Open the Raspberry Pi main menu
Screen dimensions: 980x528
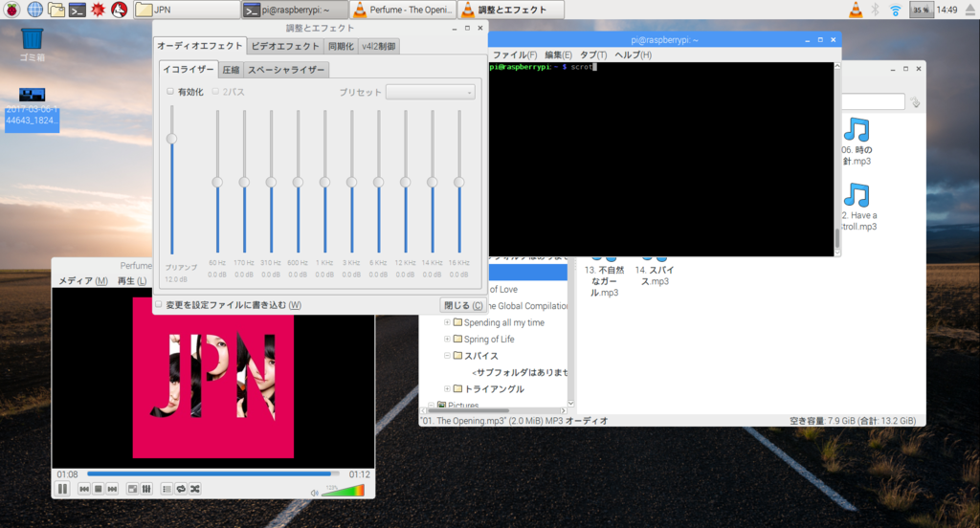pos(11,10)
